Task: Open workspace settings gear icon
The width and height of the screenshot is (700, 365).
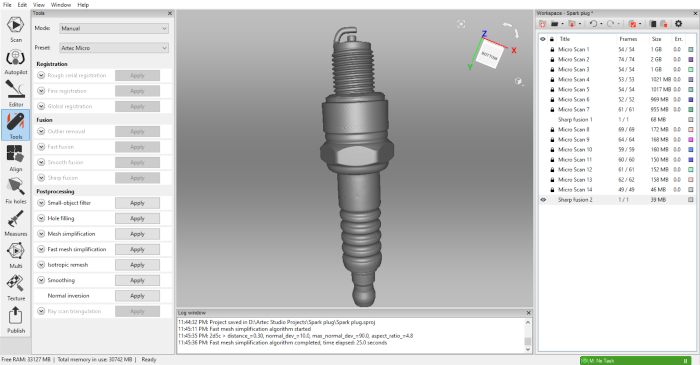Action: (679, 24)
